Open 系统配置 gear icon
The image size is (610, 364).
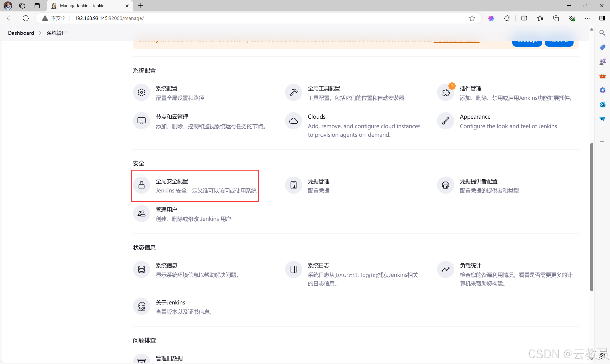[x=141, y=92]
